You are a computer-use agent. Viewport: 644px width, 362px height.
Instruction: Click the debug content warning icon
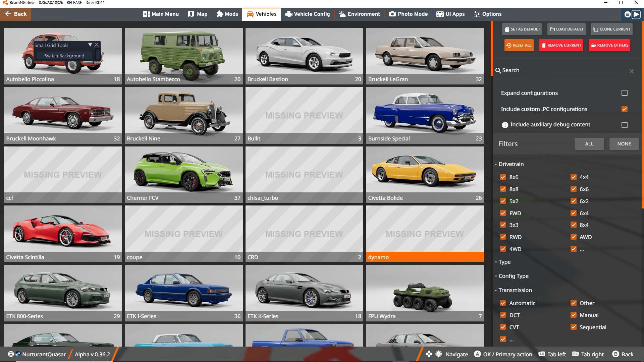click(505, 125)
